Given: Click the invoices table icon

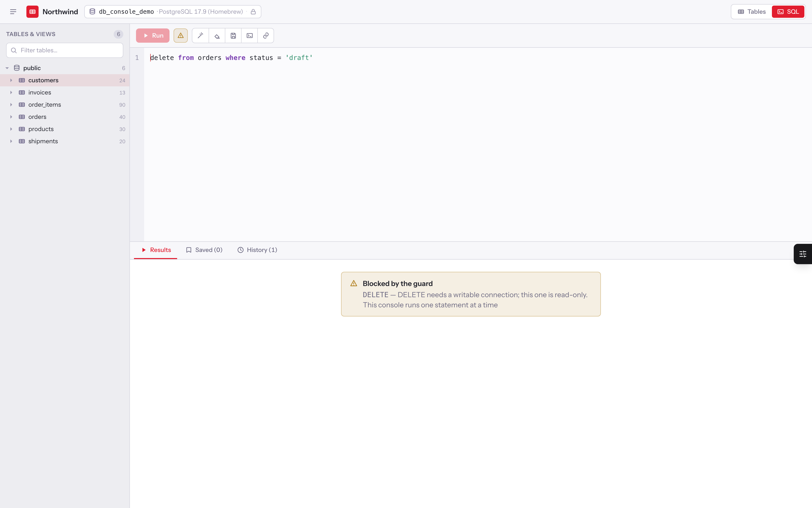Looking at the screenshot, I should pyautogui.click(x=22, y=92).
